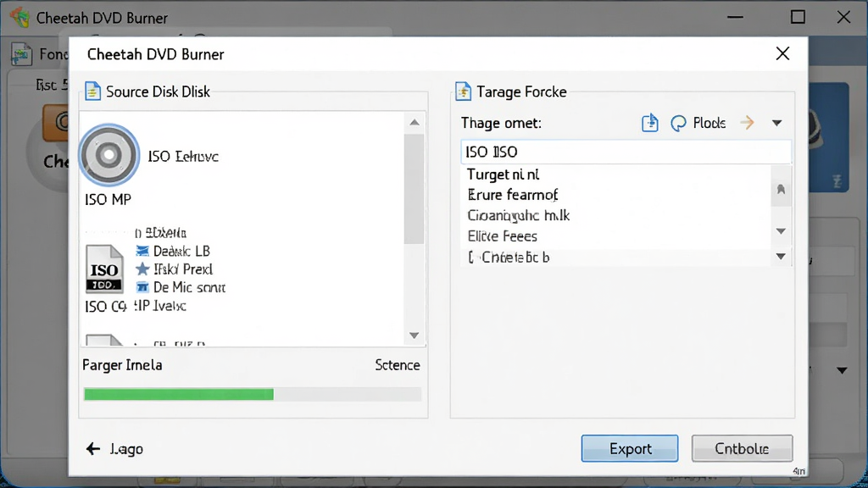
Task: Click the Tarage Forcke panel icon
Action: [463, 91]
